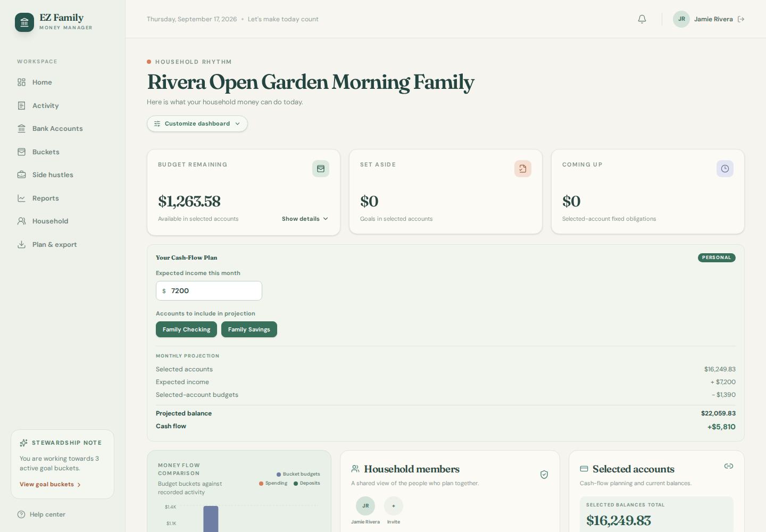This screenshot has width=766, height=532.
Task: Click the Invite label under plus avatar
Action: click(x=394, y=522)
